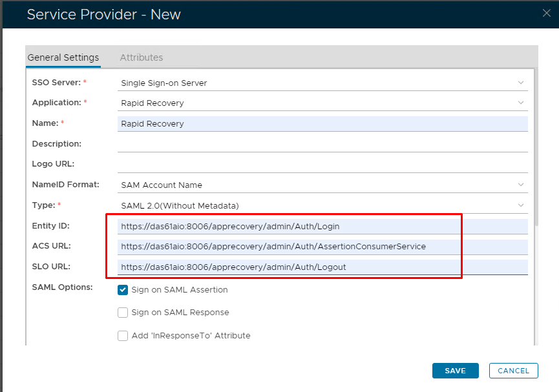Click the Entity ID field
Image resolution: width=559 pixels, height=392 pixels.
(x=322, y=226)
